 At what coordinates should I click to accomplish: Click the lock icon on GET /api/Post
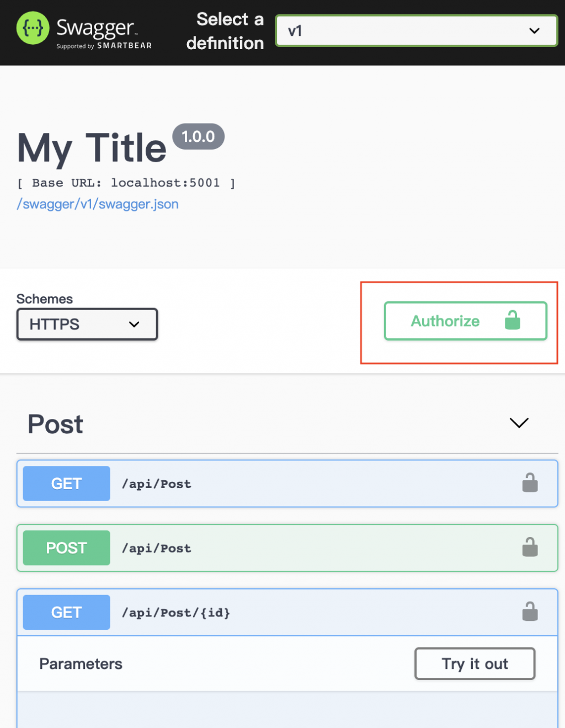530,483
